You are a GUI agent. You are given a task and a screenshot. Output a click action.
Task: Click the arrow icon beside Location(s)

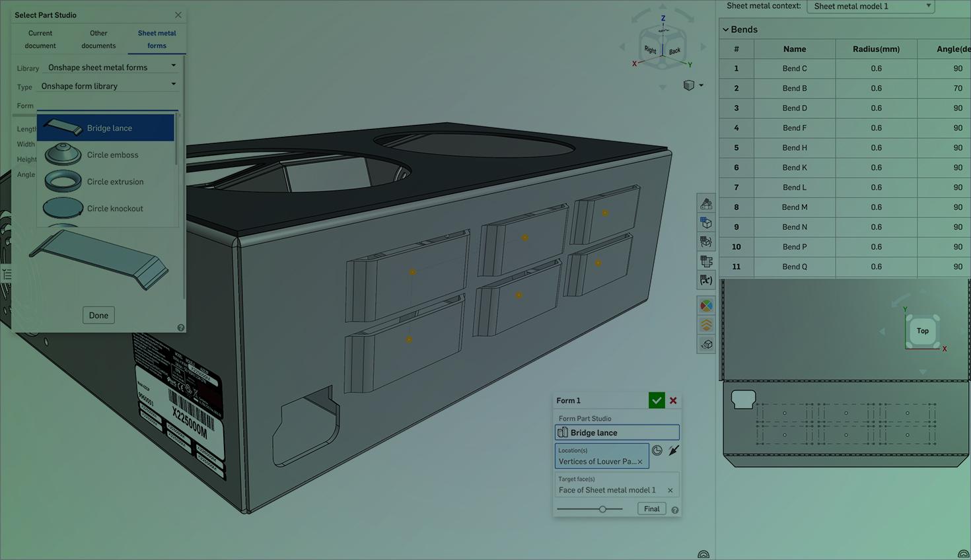673,450
